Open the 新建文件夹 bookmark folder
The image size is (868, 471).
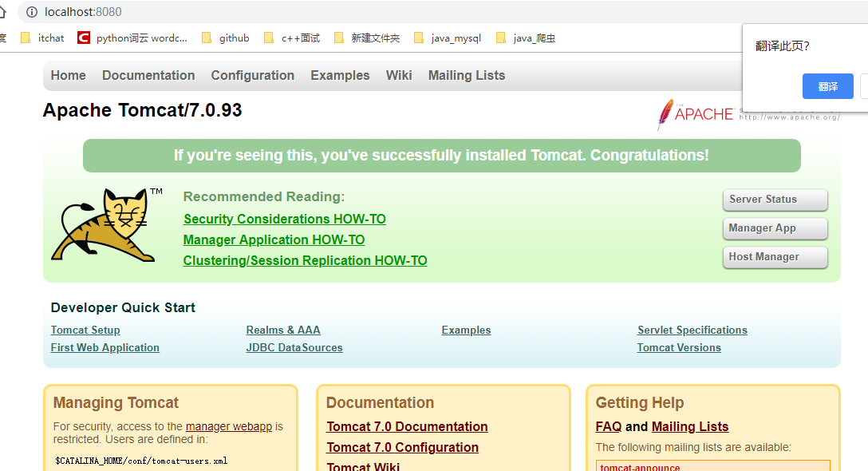(367, 38)
